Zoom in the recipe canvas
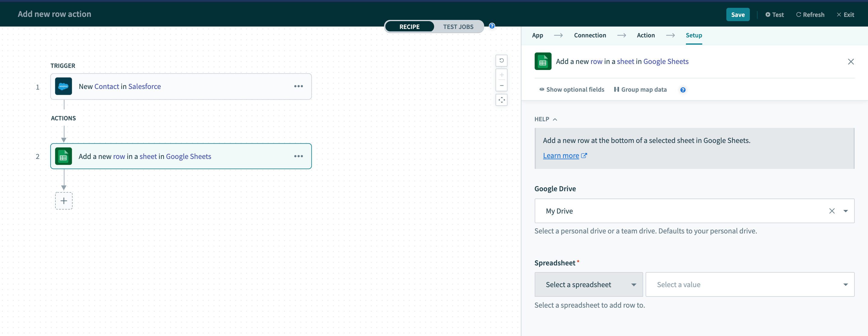The width and height of the screenshot is (868, 336). tap(502, 75)
